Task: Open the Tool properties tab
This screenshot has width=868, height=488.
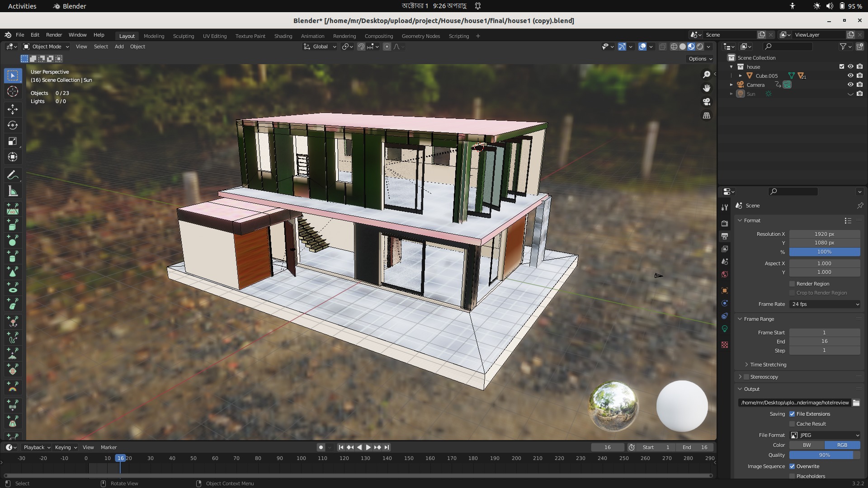Action: [x=725, y=207]
